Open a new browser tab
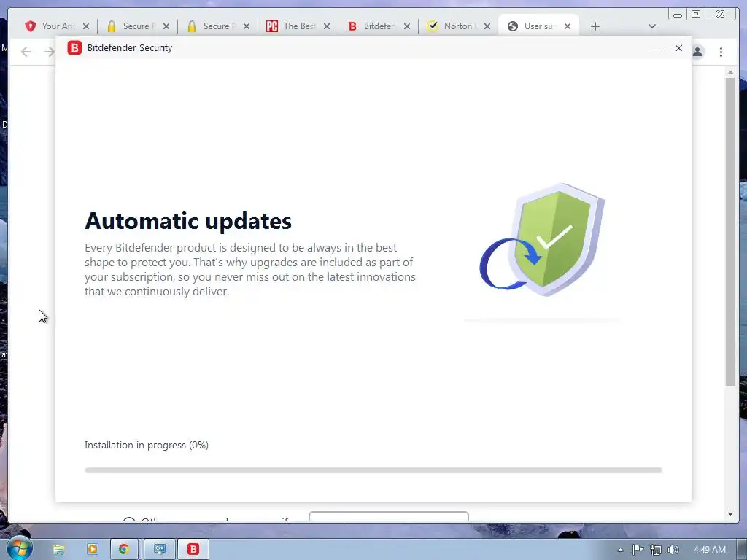747x560 pixels. [595, 26]
